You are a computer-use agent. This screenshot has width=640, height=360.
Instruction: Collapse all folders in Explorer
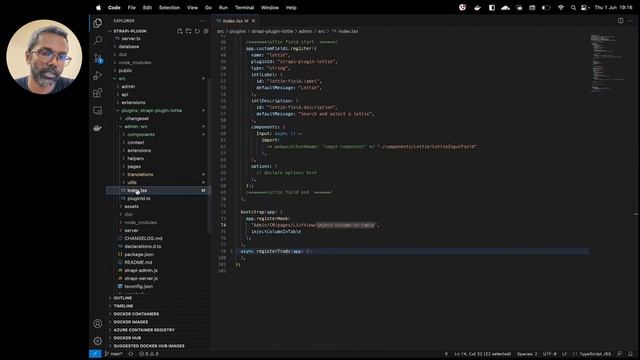point(206,31)
